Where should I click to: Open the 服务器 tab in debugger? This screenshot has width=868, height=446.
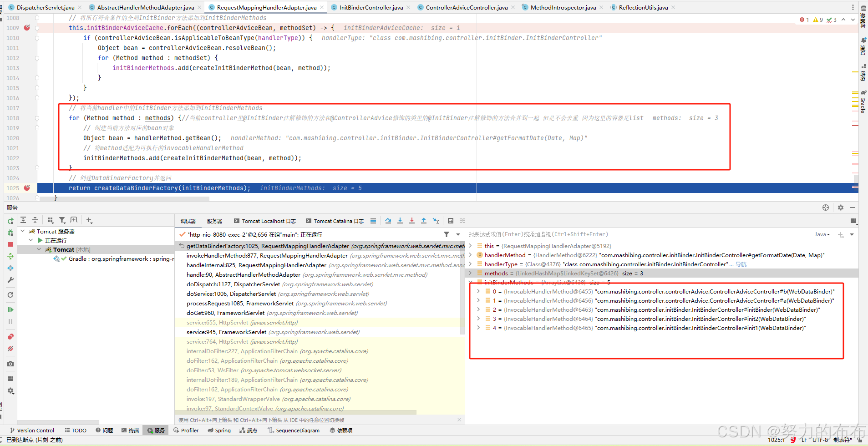[x=214, y=221]
